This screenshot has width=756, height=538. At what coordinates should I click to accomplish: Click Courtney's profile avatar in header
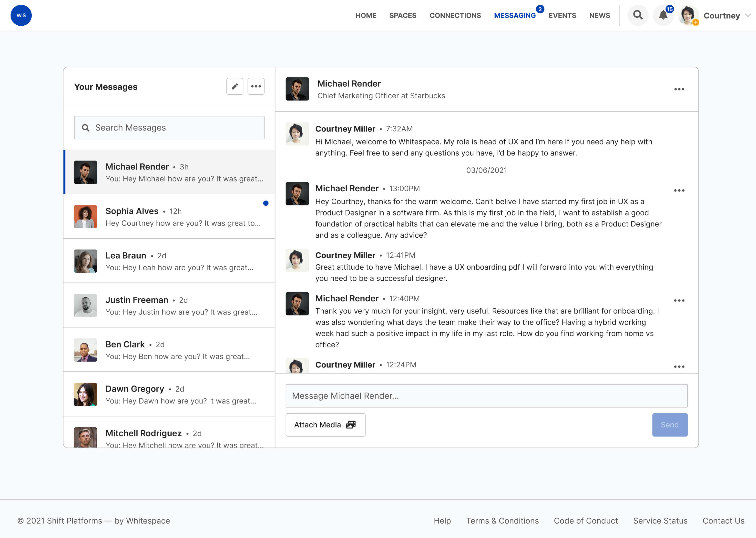[688, 15]
